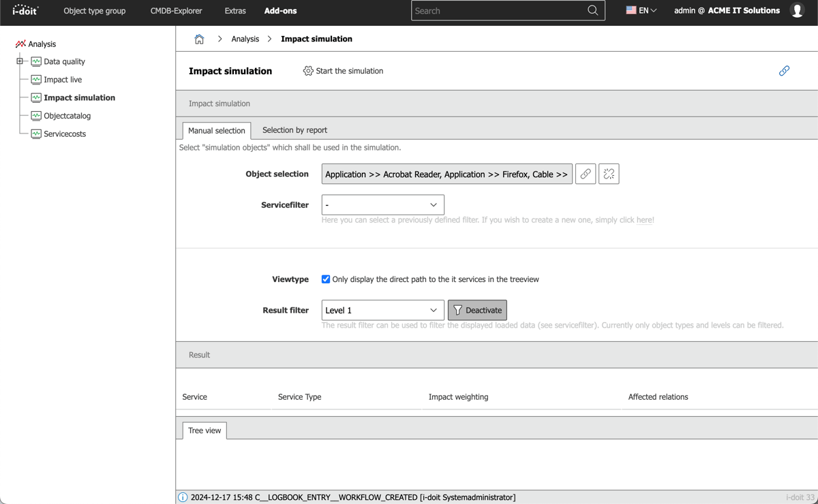
Task: Open the Servicefilter dropdown
Action: pyautogui.click(x=382, y=204)
